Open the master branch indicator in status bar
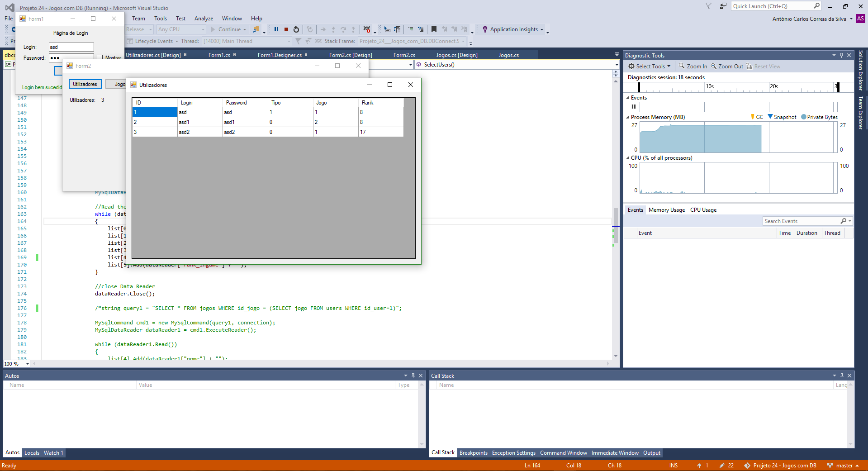Screen dimensions: 868x471 844,466
